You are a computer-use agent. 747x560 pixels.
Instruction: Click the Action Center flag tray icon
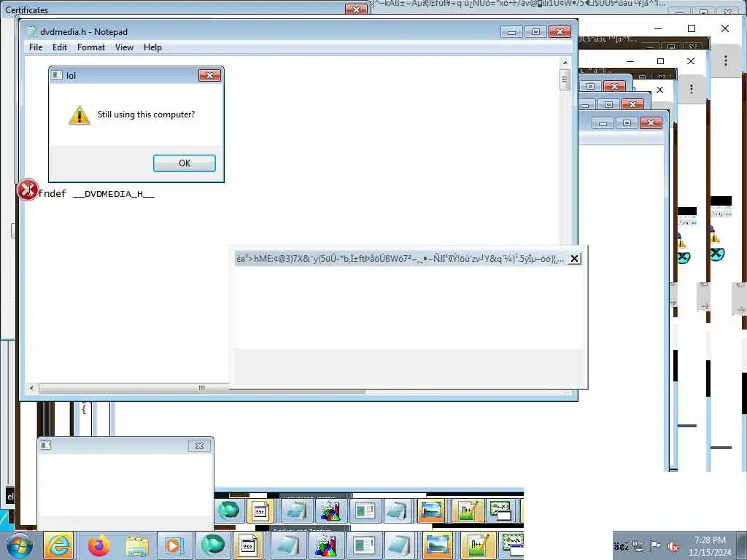point(656,546)
